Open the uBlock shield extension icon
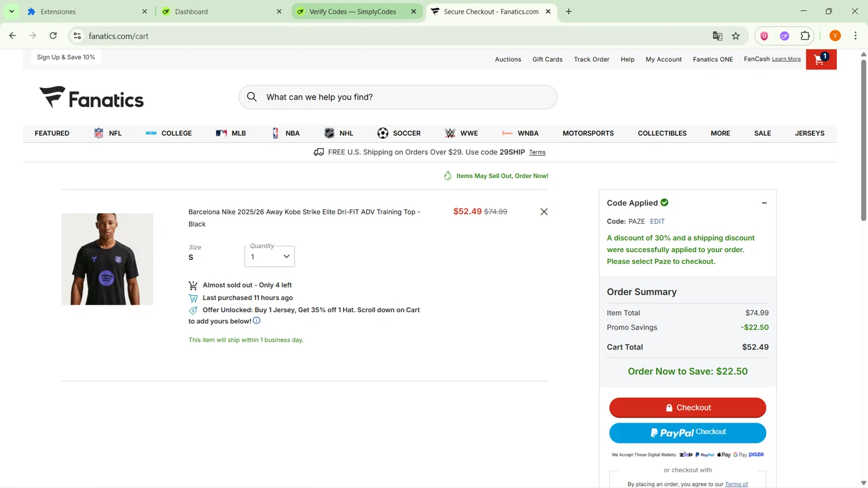This screenshot has height=488, width=868. 764,36
